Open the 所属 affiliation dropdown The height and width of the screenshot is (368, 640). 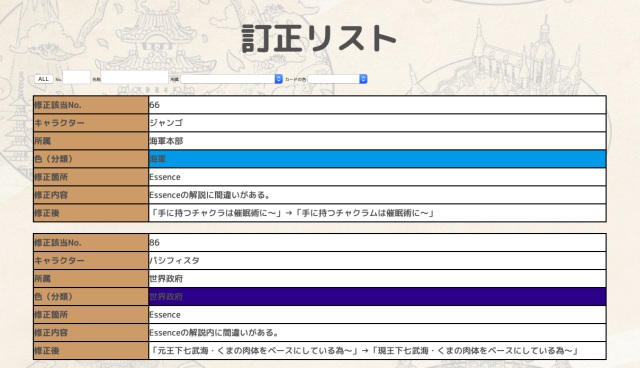tap(231, 79)
